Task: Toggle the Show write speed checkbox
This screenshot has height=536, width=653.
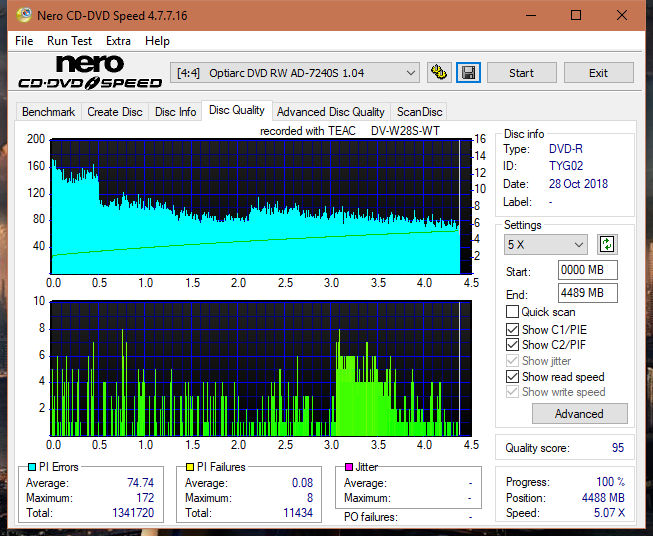Action: click(512, 392)
